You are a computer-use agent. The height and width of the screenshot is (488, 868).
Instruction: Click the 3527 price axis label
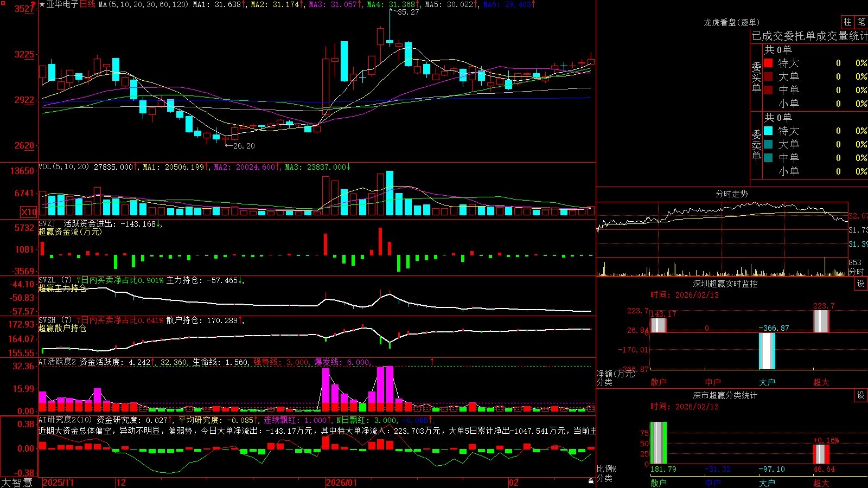point(24,9)
